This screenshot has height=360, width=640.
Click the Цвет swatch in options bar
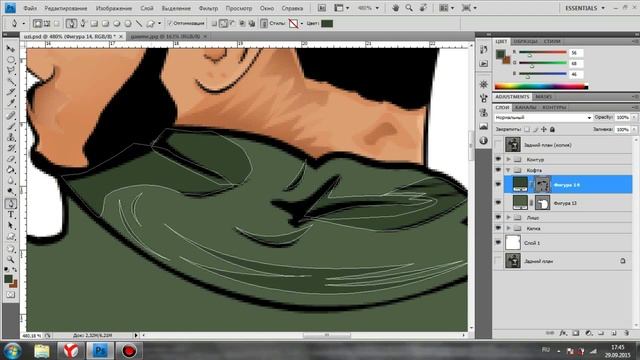327,24
